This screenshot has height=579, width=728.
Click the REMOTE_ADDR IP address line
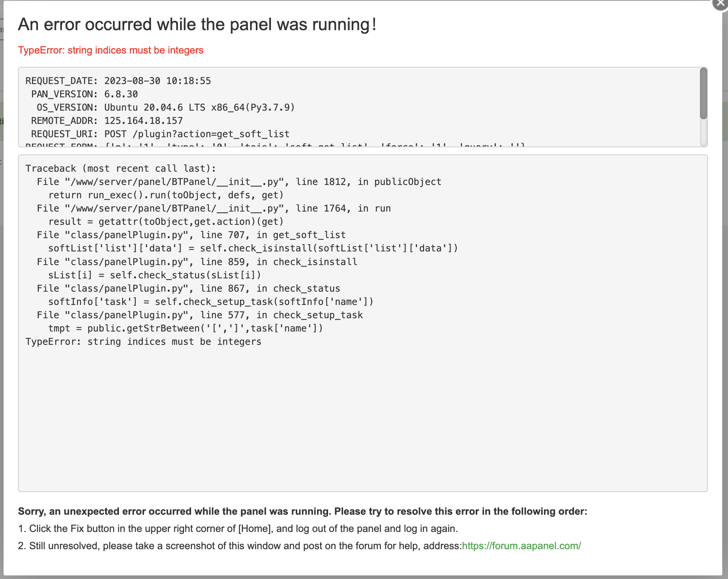point(107,121)
